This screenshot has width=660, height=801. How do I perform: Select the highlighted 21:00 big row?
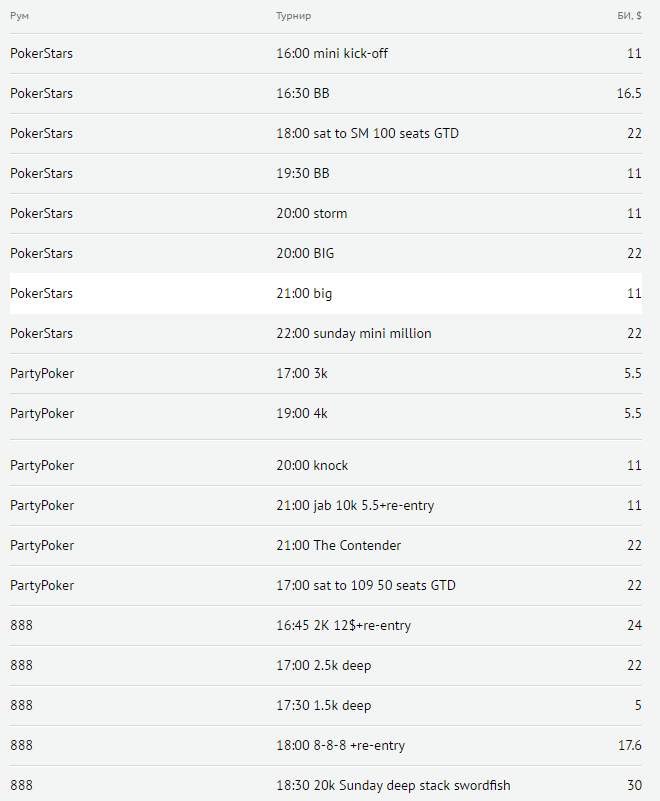coord(304,293)
